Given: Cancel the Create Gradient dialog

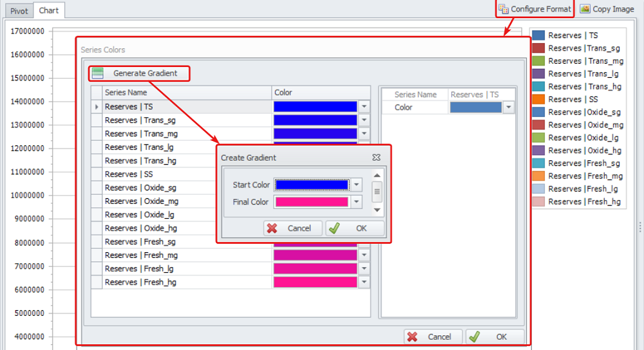Looking at the screenshot, I should pyautogui.click(x=292, y=228).
